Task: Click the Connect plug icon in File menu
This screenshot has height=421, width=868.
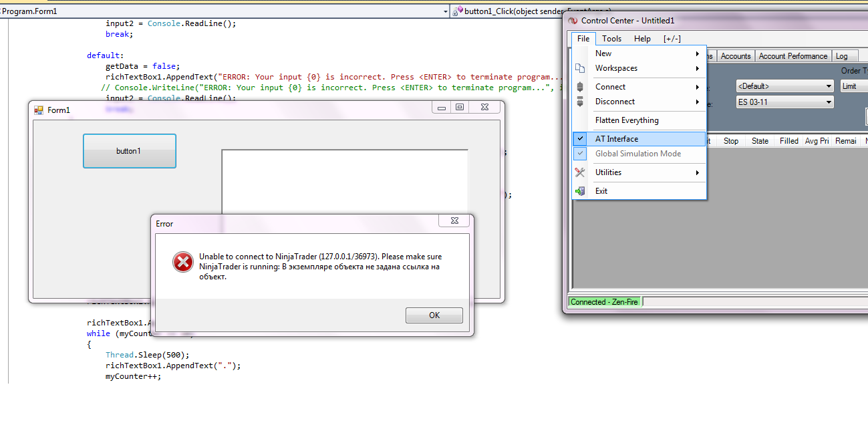Action: click(x=580, y=87)
